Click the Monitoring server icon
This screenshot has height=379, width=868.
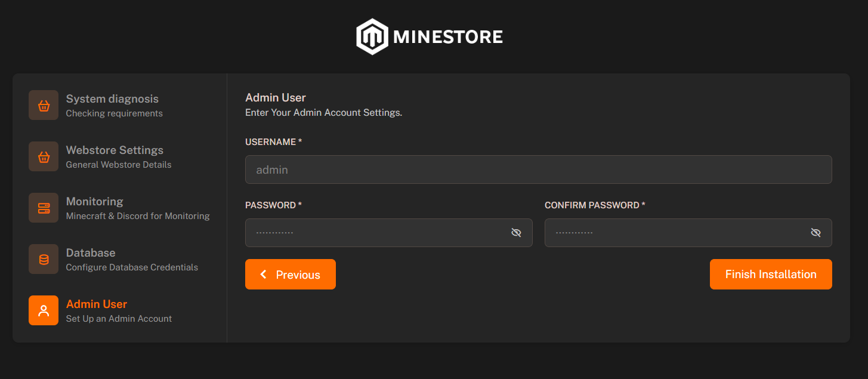point(43,208)
